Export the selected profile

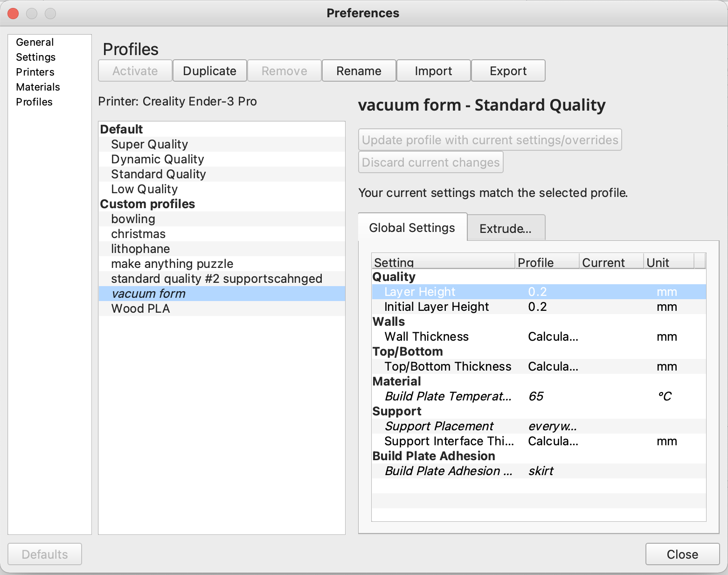pos(508,70)
